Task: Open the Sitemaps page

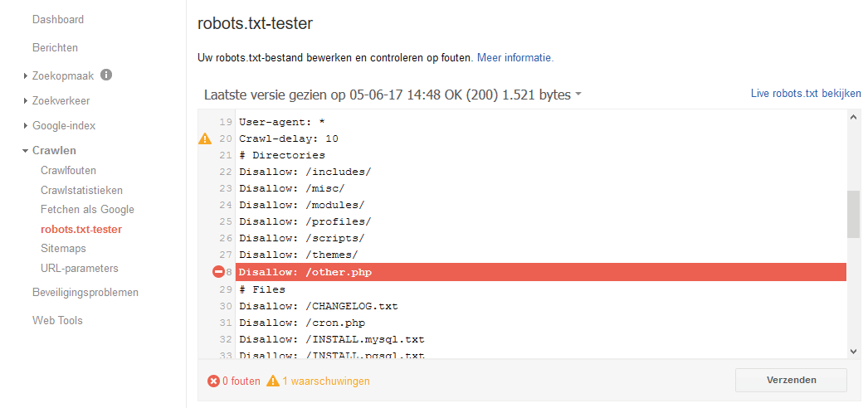Action: [63, 249]
